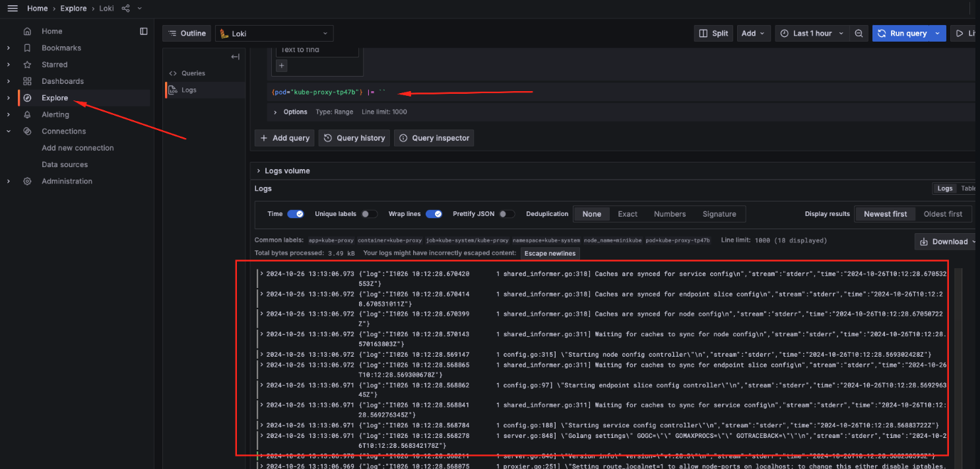Go to Explore in the sidebar

[55, 98]
